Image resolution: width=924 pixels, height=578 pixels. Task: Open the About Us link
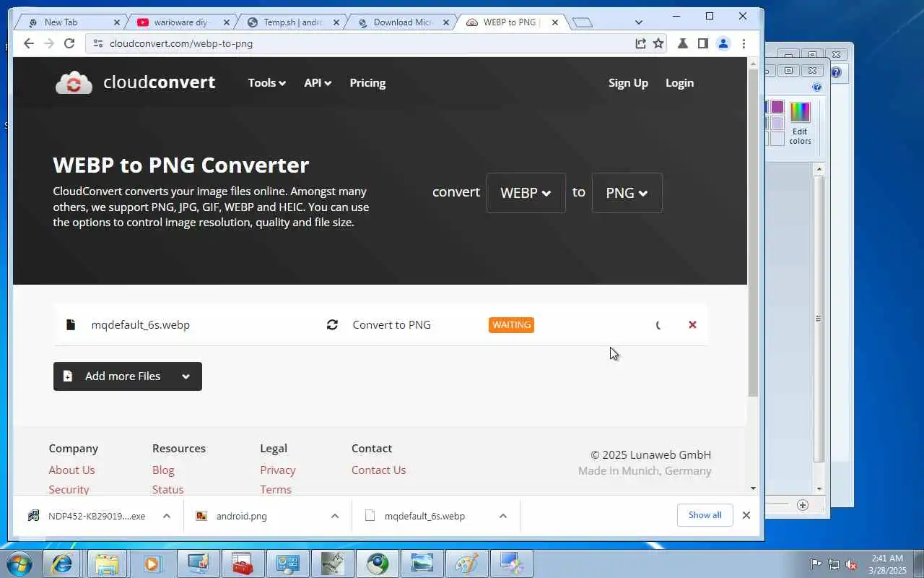click(x=71, y=470)
